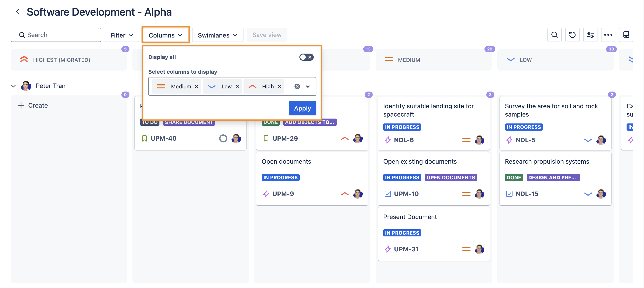The height and width of the screenshot is (288, 644).
Task: Open the Swimlanes dropdown
Action: click(217, 35)
